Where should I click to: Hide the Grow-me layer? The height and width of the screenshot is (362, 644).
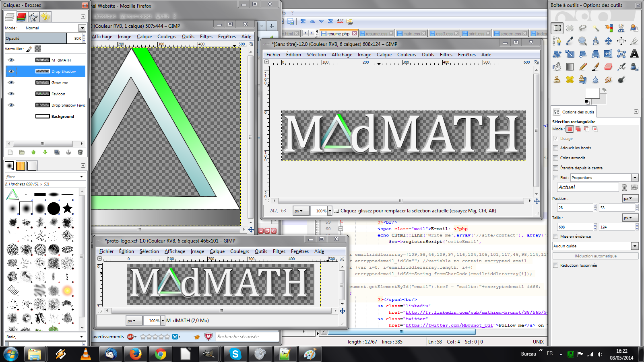11,82
